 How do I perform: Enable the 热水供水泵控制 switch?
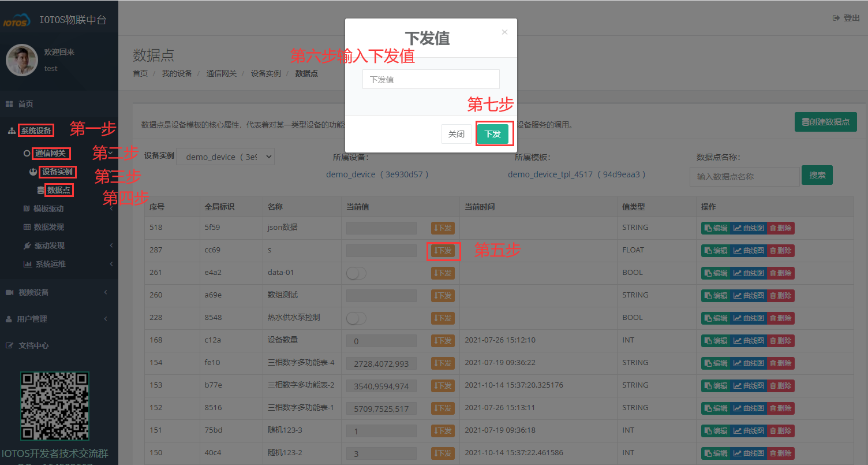[x=356, y=318]
